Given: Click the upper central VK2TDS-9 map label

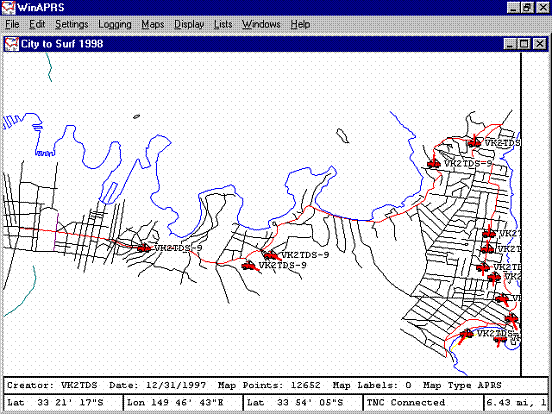Looking at the screenshot, I should [305, 255].
